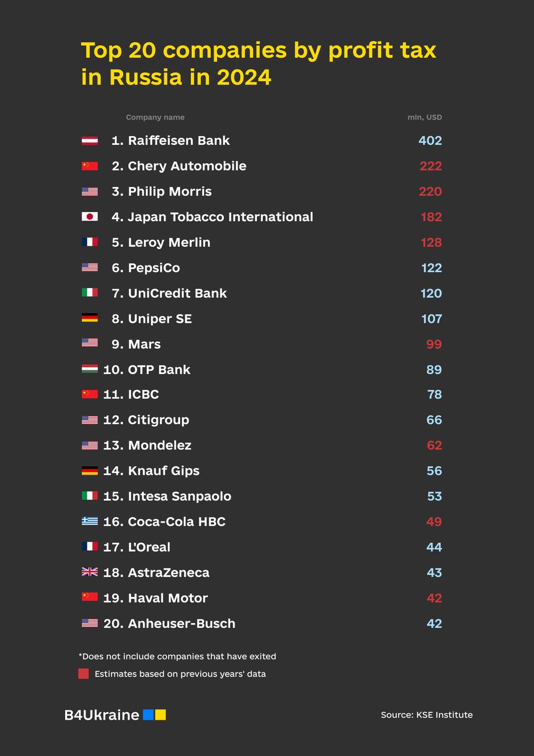Select the Hungarian flag beside OTP Bank
The width and height of the screenshot is (534, 756).
click(x=89, y=369)
